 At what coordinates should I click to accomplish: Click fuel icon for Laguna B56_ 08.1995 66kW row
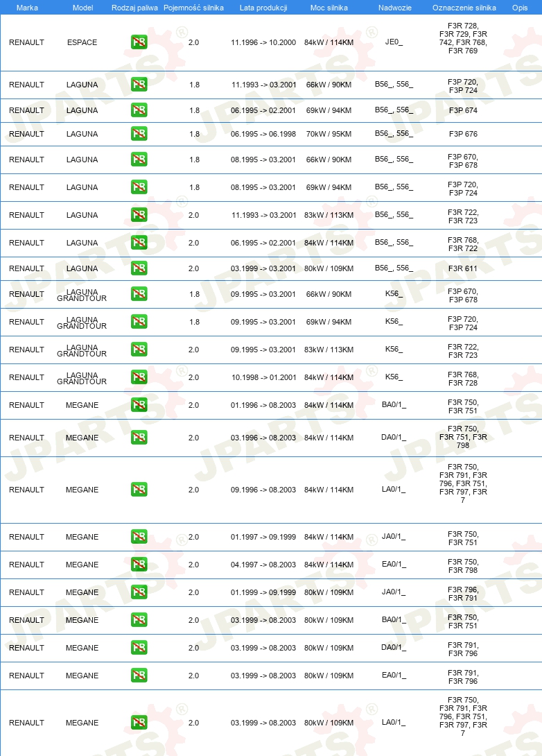pos(139,160)
